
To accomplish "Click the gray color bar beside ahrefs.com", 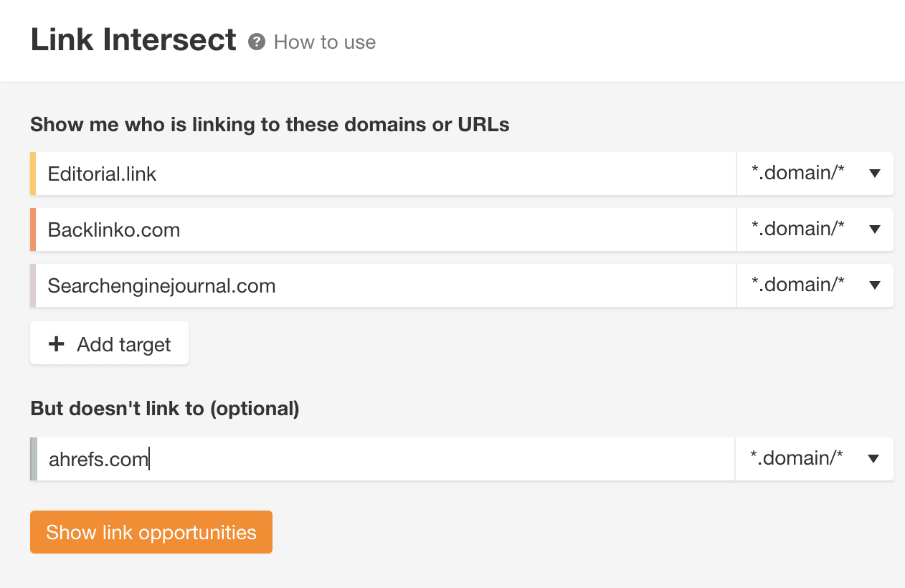I will pyautogui.click(x=32, y=458).
